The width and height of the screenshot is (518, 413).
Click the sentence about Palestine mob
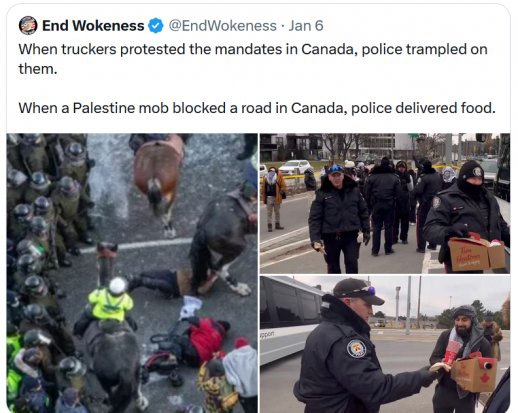point(257,108)
